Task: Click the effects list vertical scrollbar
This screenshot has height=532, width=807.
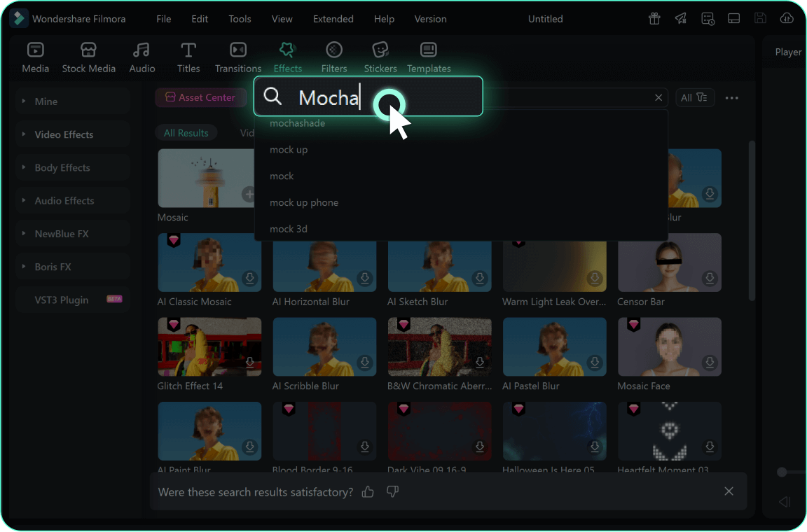Action: [x=752, y=221]
